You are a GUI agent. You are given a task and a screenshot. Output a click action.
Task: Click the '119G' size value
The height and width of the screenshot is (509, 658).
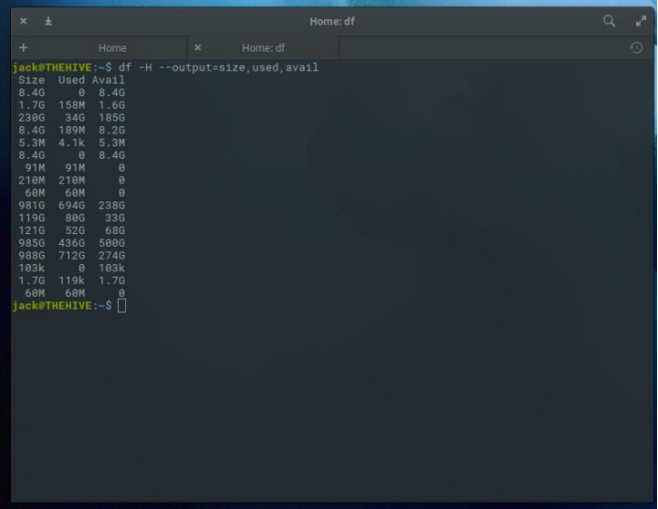pyautogui.click(x=31, y=218)
